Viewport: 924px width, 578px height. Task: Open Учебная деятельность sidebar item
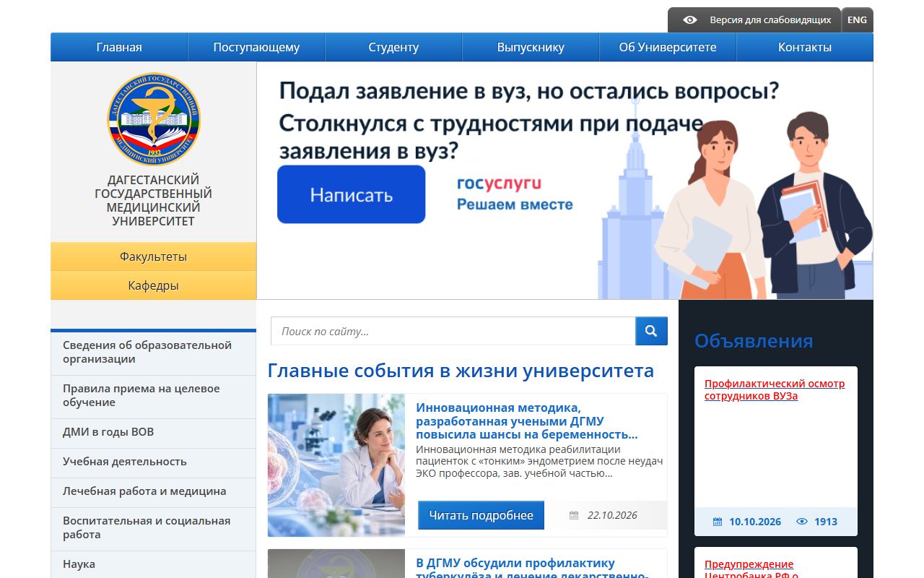(154, 462)
